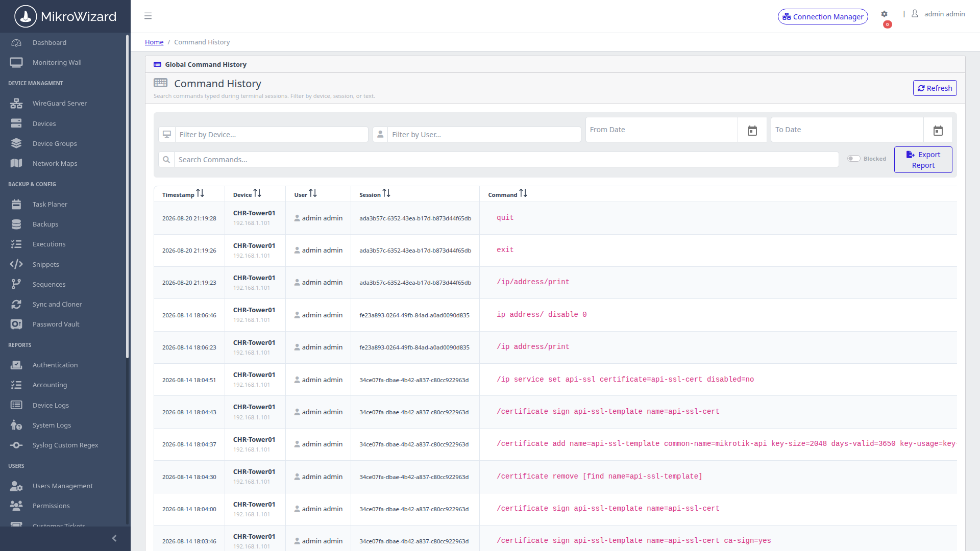This screenshot has width=980, height=551.
Task: Click the Device Groups layers icon
Action: tap(16, 143)
